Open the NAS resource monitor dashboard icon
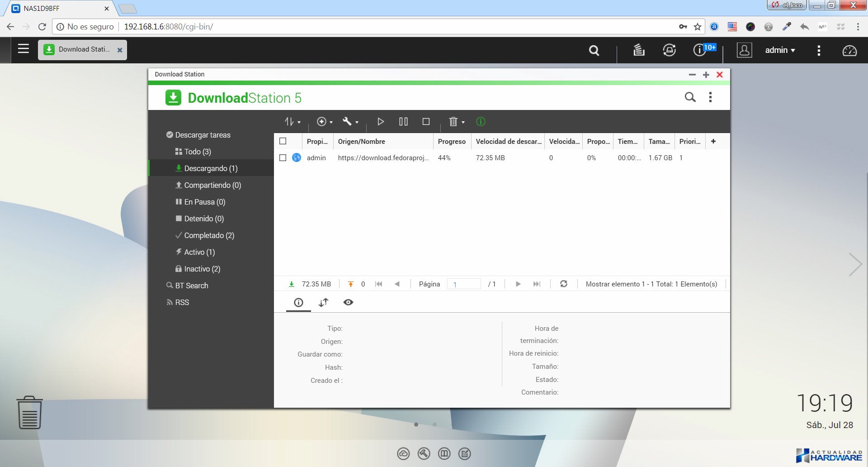868x467 pixels. [849, 50]
